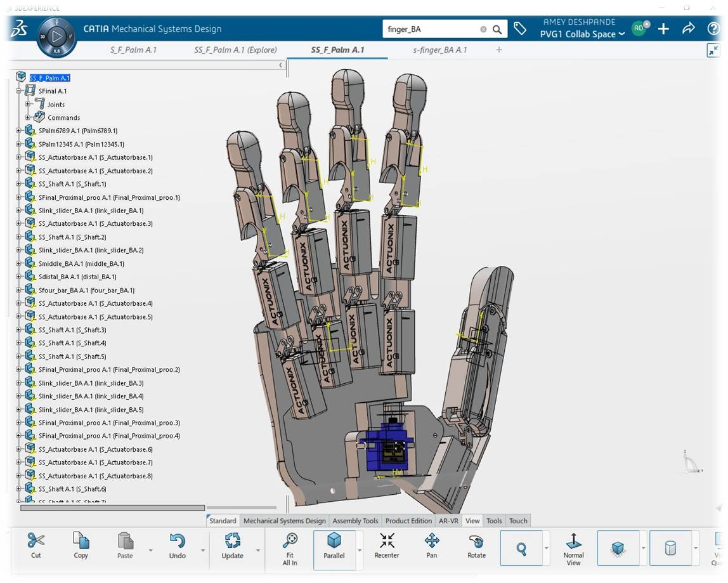Open the Parallel view dropdown arrow
This screenshot has height=583, width=728.
[x=360, y=551]
